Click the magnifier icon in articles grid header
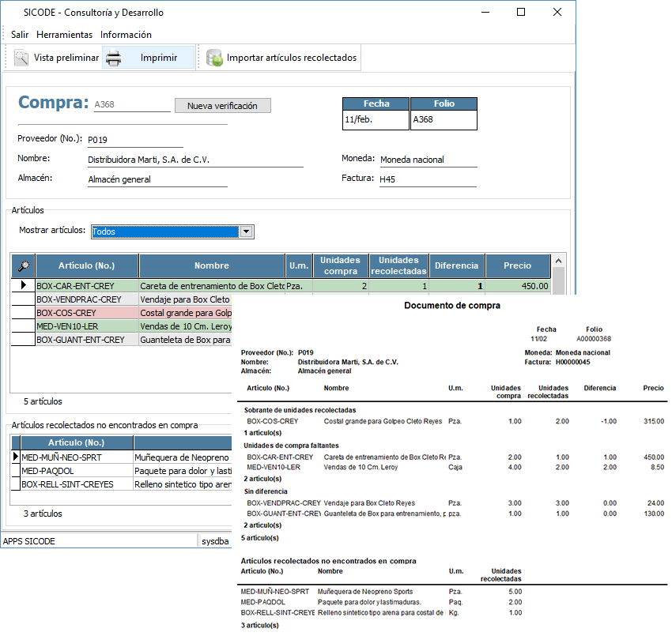Viewport: 672px width, 636px height. click(23, 266)
